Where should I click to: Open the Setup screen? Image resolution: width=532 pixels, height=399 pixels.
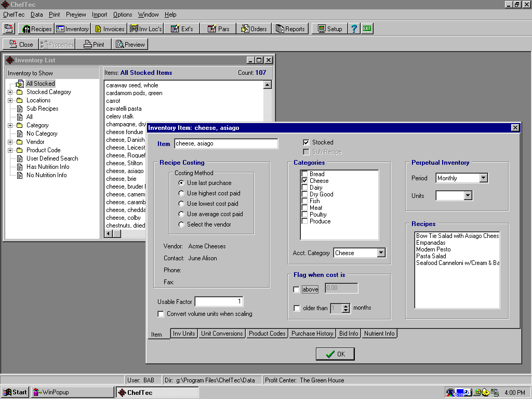point(329,29)
